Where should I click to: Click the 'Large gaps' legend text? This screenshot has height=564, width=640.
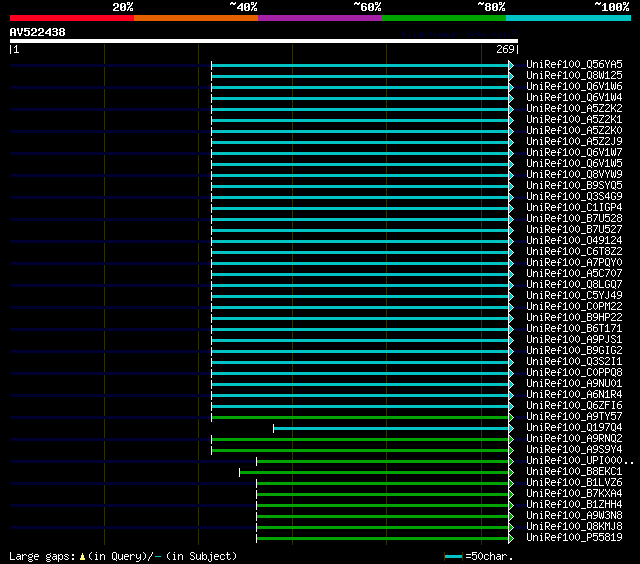[x=42, y=557]
